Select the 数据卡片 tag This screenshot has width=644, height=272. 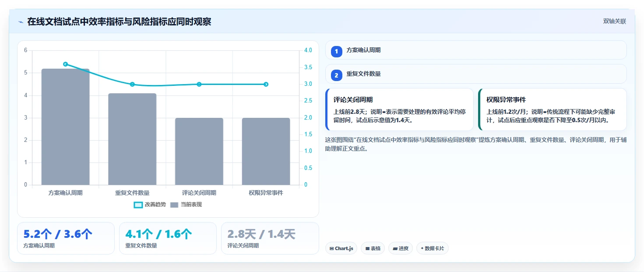433,248
